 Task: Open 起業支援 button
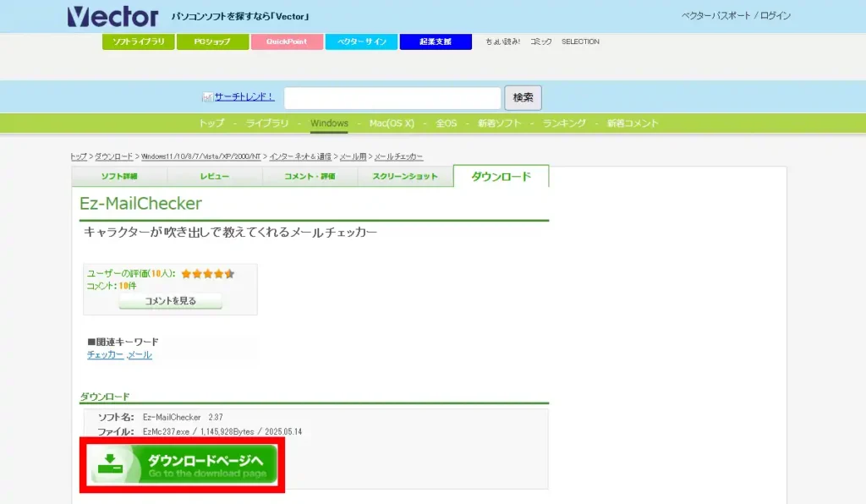(436, 41)
